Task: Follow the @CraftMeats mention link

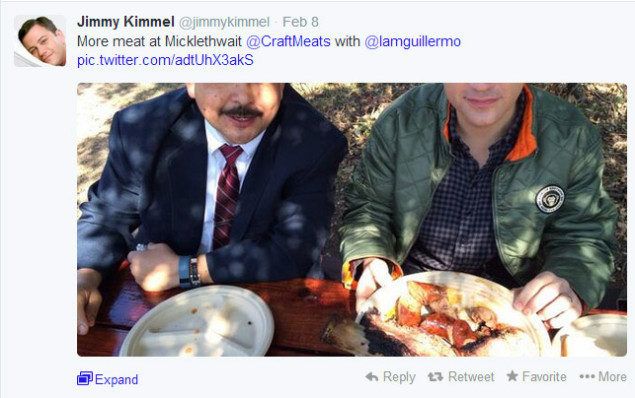Action: [x=288, y=41]
